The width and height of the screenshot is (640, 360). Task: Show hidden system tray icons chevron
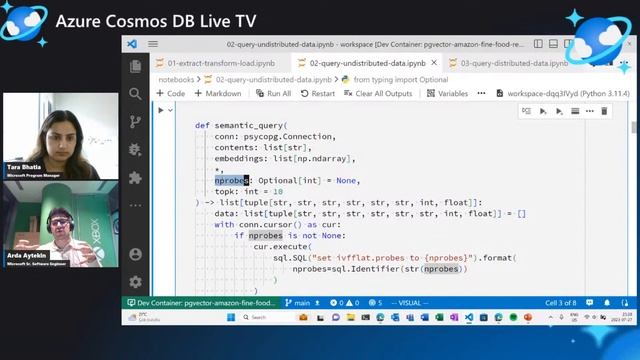pos(551,317)
